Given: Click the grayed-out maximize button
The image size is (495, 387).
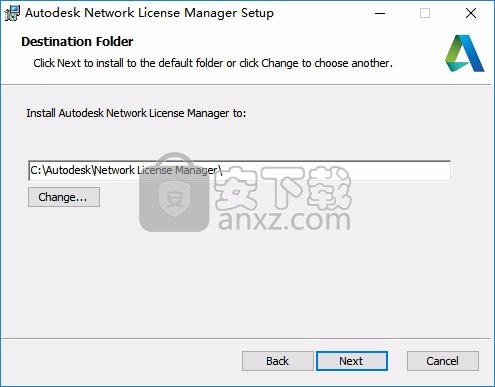Looking at the screenshot, I should click(425, 13).
